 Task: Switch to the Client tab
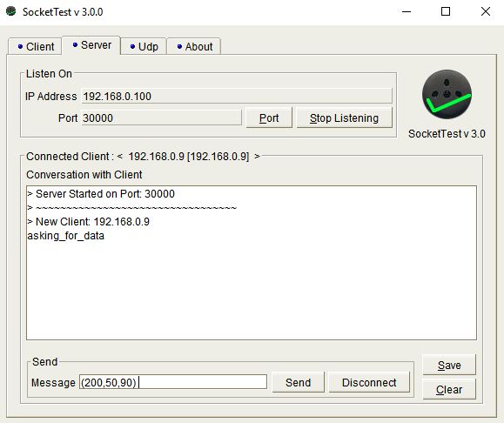[x=35, y=47]
